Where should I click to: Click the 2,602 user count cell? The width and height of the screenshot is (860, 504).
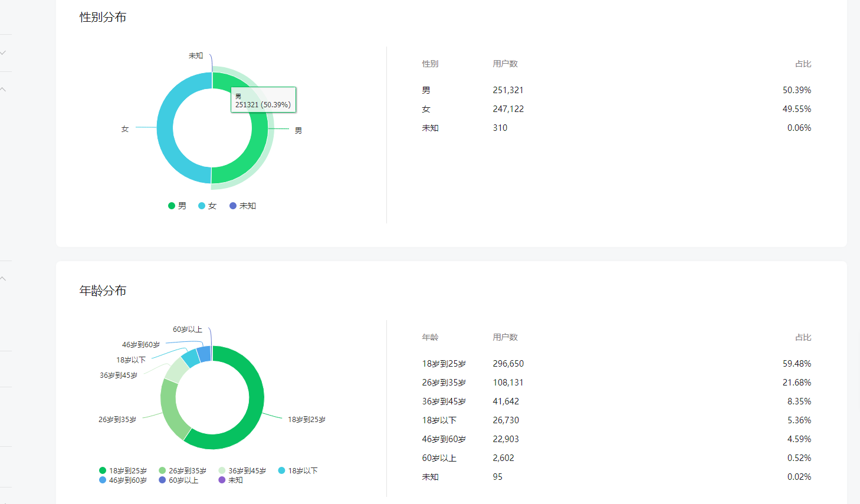click(x=504, y=458)
